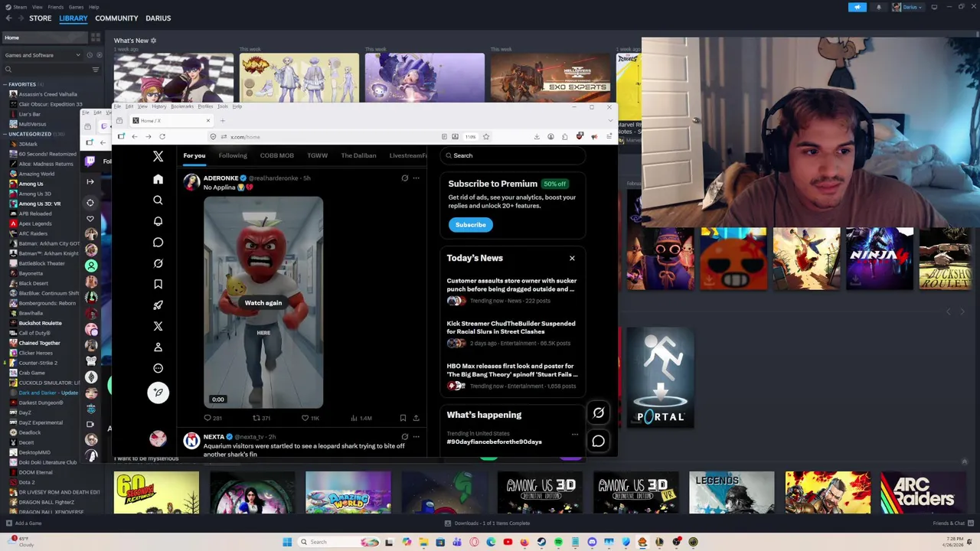The height and width of the screenshot is (551, 980).
Task: Switch to The Daliban tab
Action: [x=358, y=155]
